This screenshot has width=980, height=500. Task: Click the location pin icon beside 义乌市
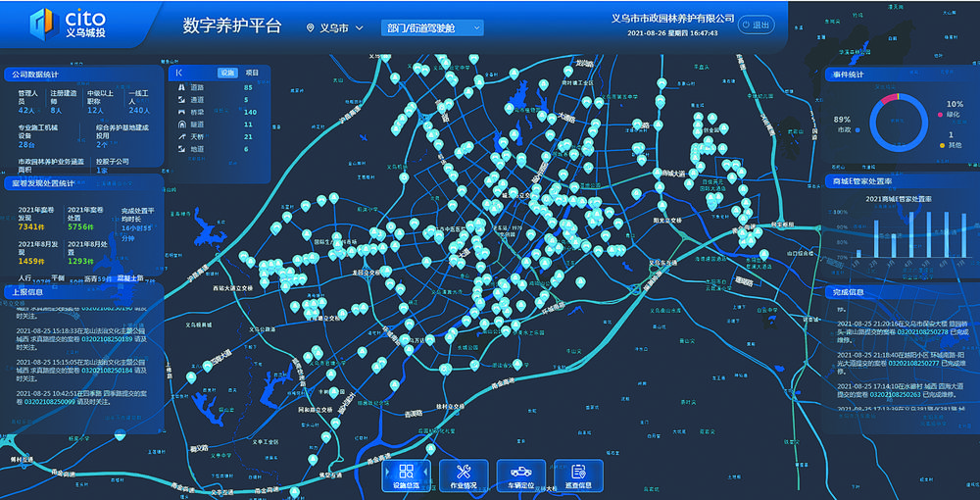click(x=312, y=28)
